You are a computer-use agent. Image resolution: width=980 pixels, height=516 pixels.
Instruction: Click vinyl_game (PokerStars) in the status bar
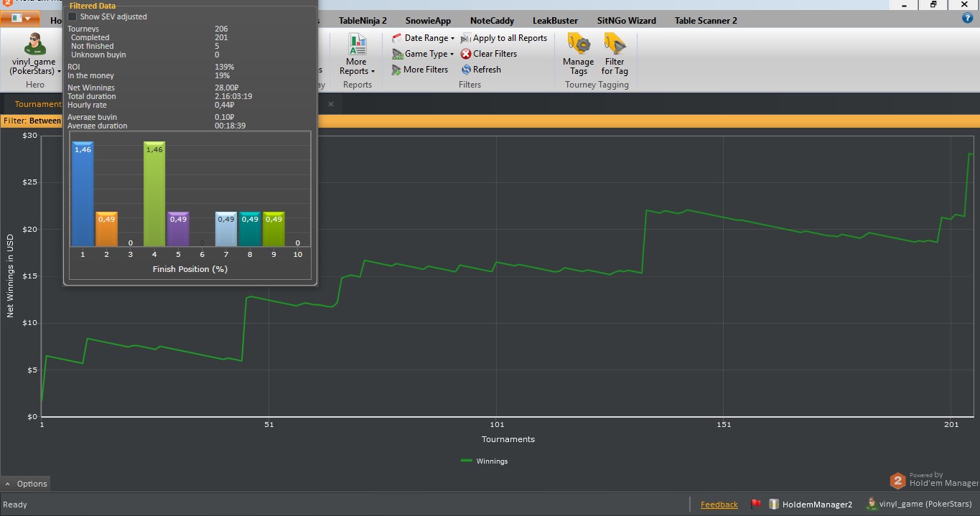pos(919,504)
